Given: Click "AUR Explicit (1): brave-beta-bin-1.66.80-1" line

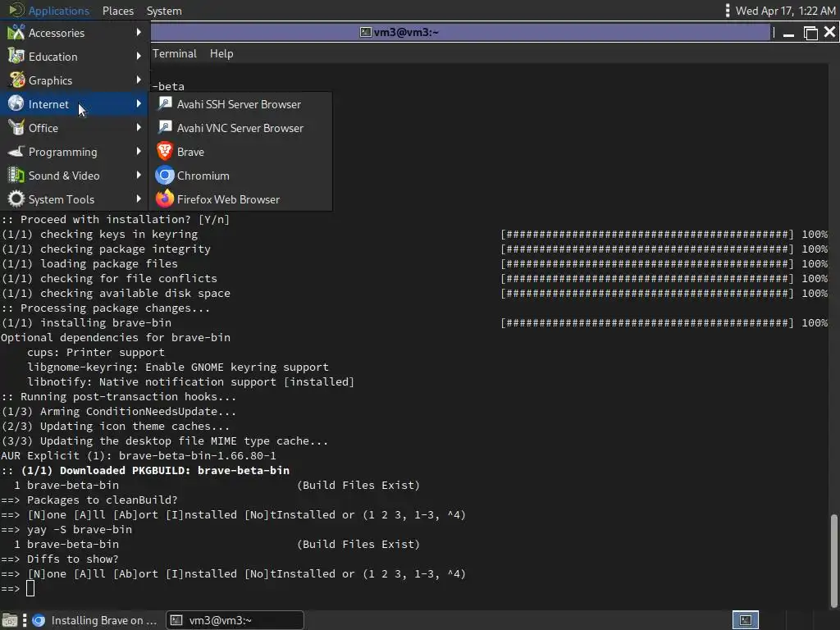Looking at the screenshot, I should coord(138,456).
